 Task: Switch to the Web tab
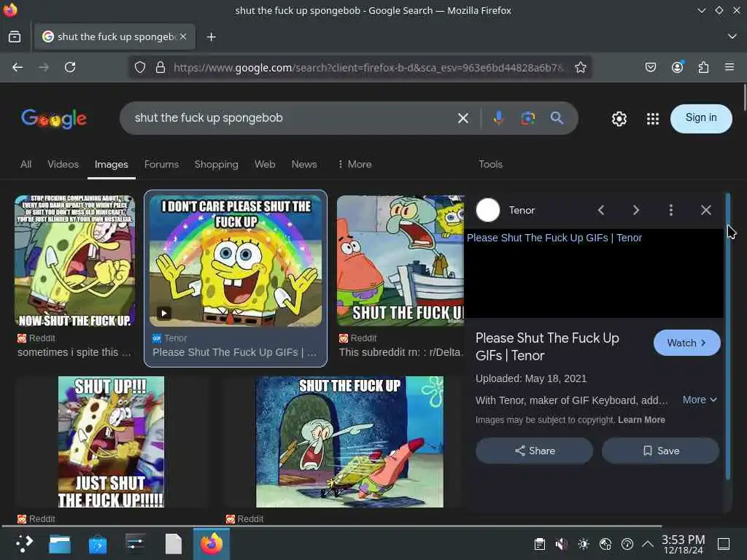click(265, 164)
